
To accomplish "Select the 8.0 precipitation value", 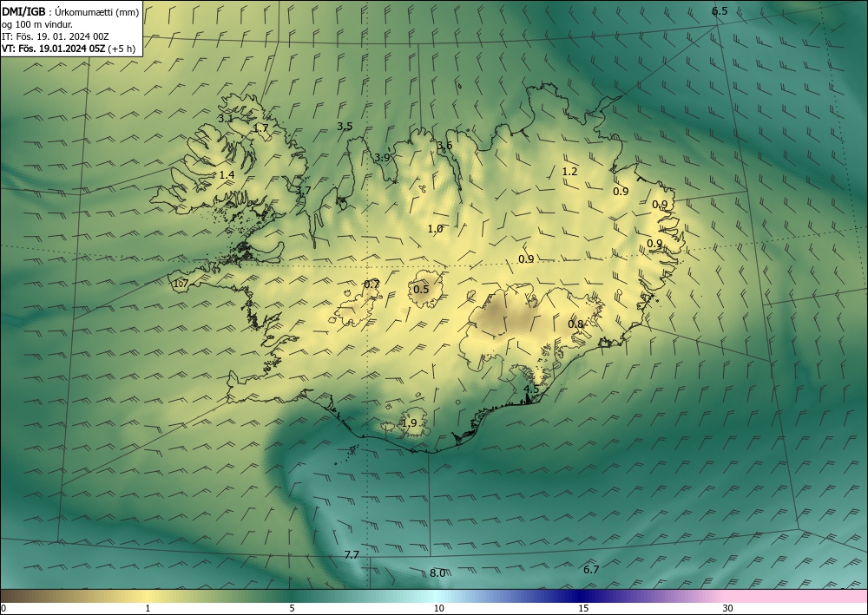I will point(437,573).
